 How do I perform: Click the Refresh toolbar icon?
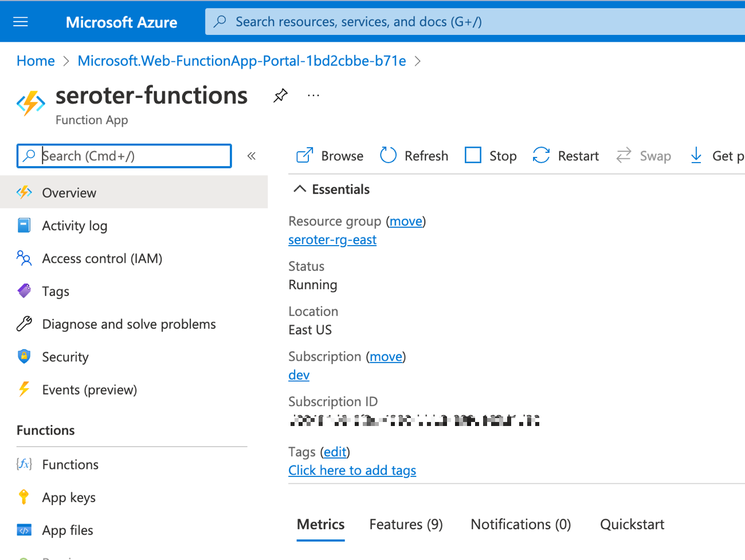389,155
